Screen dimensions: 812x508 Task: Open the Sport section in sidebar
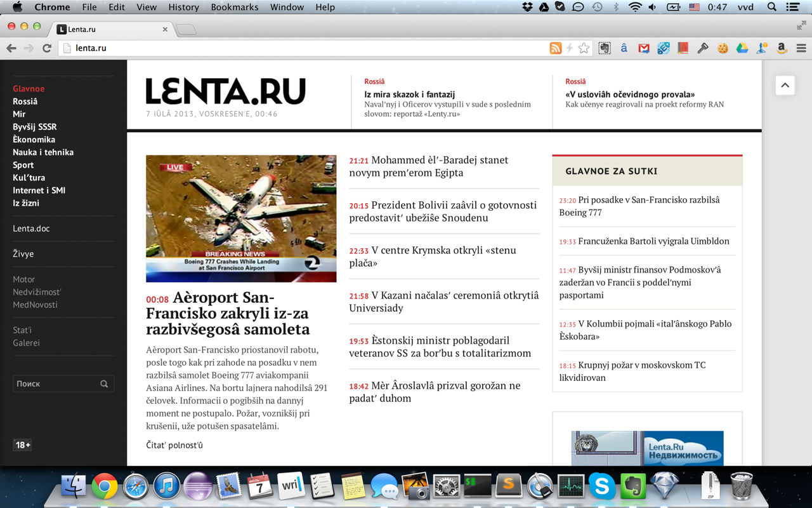pos(23,165)
